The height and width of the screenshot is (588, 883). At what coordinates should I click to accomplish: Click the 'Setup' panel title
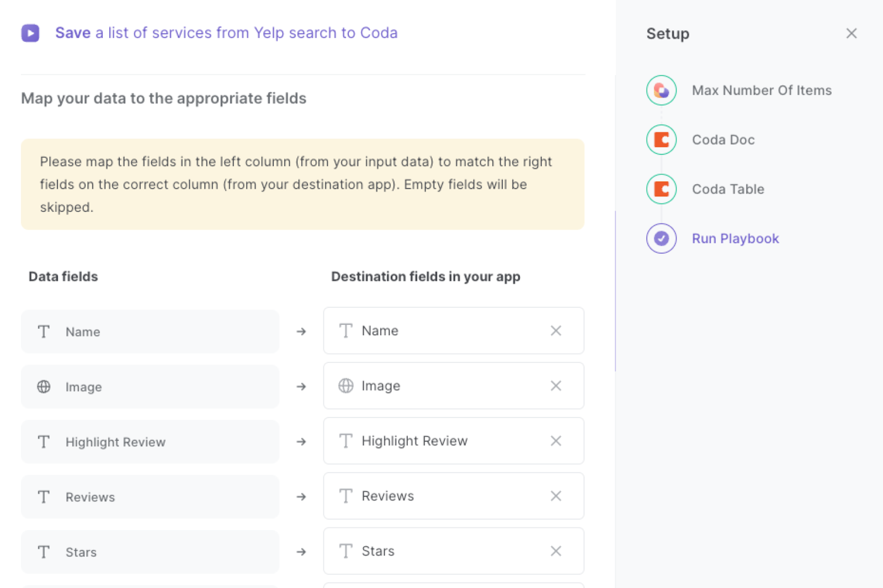pos(668,34)
